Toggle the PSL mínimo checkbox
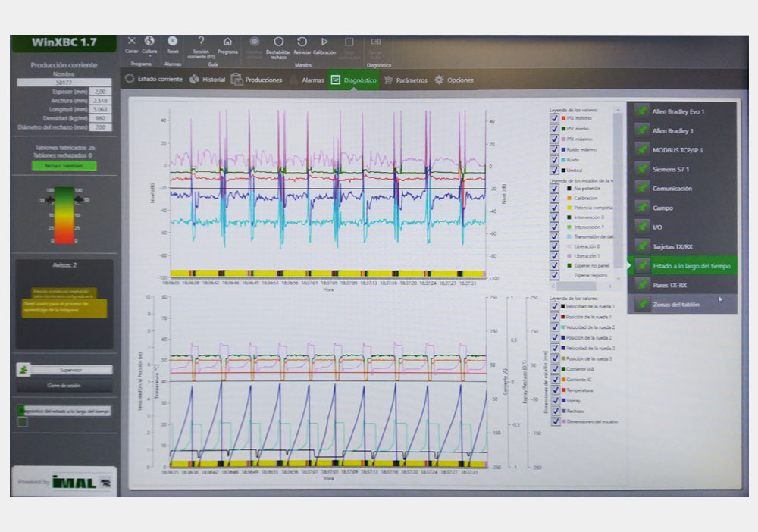The width and height of the screenshot is (758, 532). [x=555, y=118]
